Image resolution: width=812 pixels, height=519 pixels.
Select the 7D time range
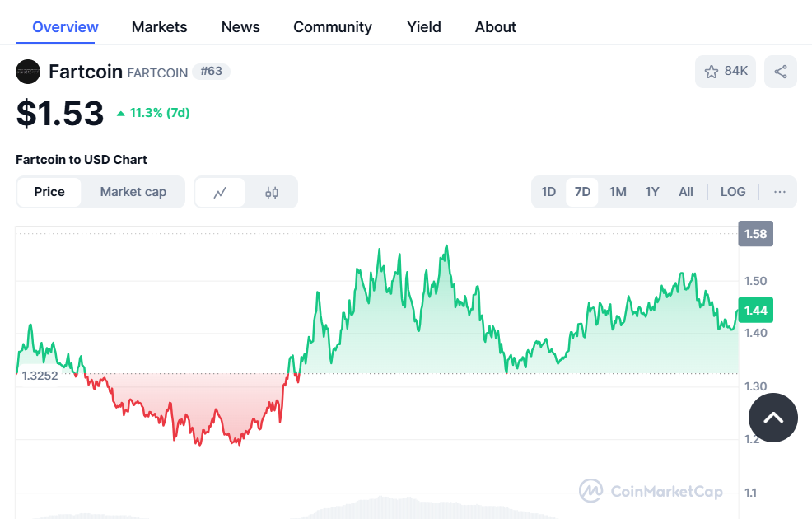point(582,192)
